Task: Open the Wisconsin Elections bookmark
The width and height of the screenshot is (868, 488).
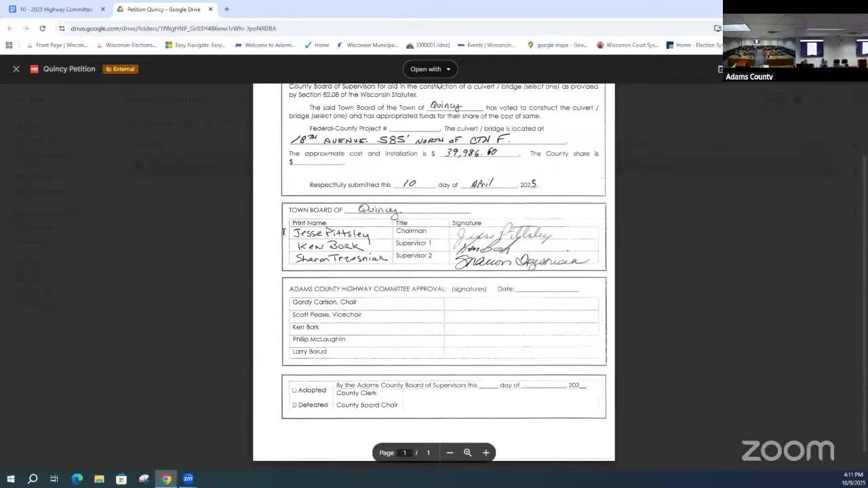Action: (126, 45)
